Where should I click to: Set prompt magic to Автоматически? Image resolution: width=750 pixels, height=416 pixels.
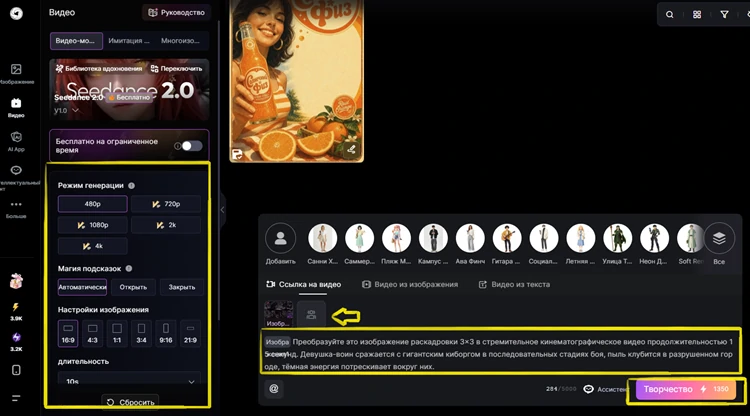(82, 287)
